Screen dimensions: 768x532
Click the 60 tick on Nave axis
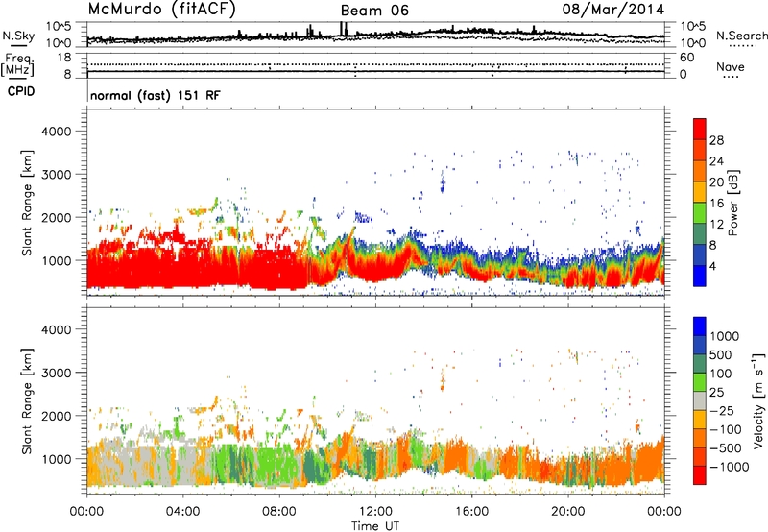pyautogui.click(x=686, y=58)
